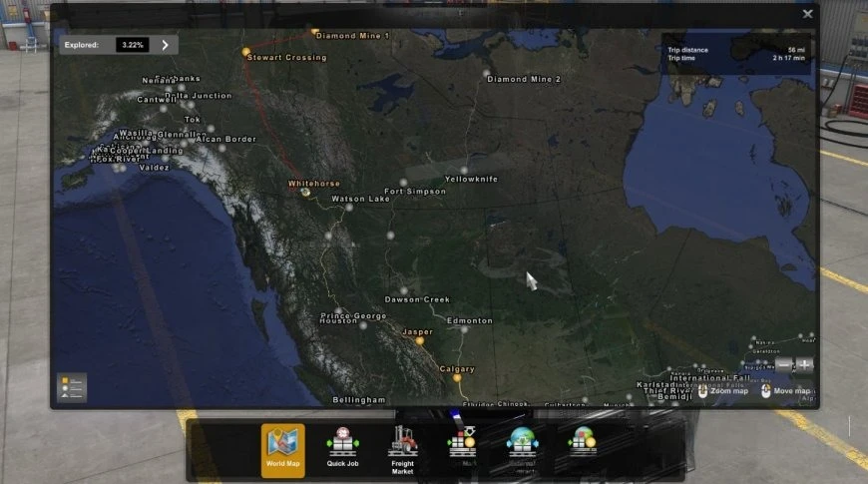Click the Edmonton city marker
This screenshot has width=868, height=484.
[464, 329]
